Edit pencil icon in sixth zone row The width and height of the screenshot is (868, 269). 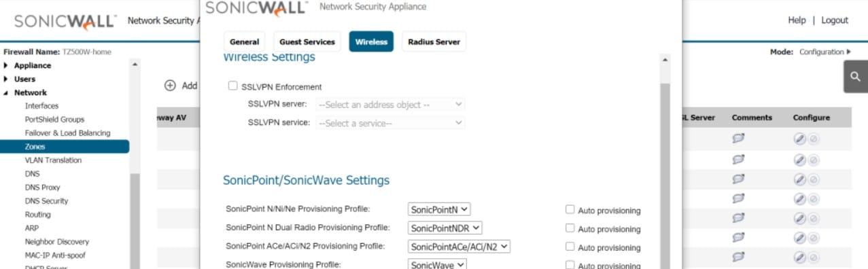click(x=800, y=238)
